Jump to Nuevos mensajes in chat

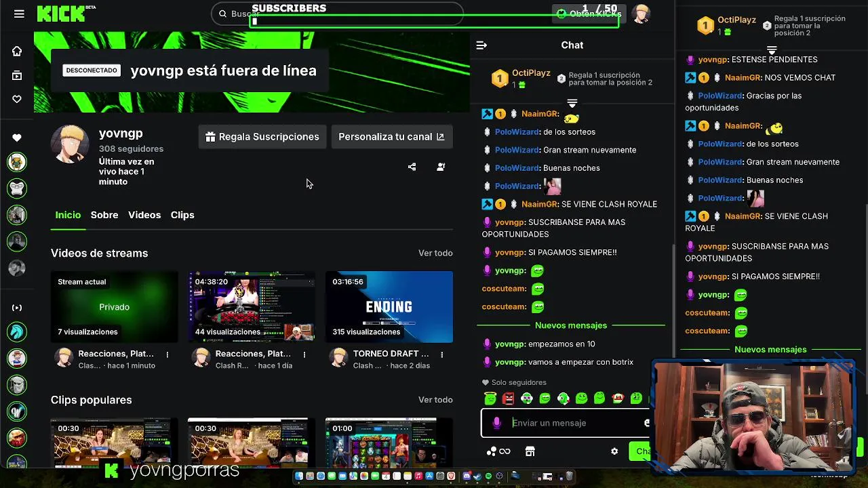pos(571,325)
